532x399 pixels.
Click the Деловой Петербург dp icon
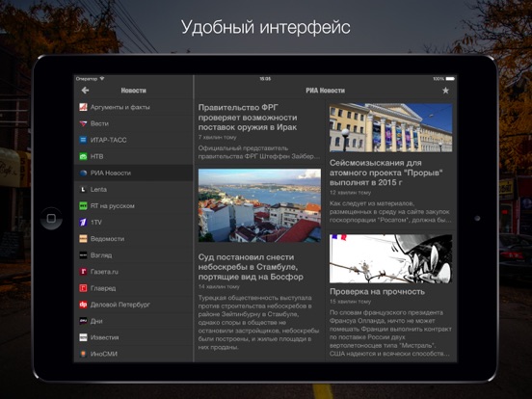83,305
